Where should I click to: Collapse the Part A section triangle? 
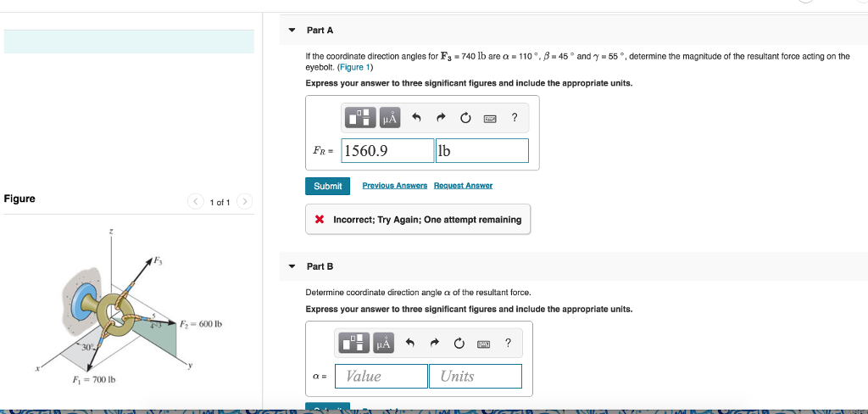pos(292,31)
